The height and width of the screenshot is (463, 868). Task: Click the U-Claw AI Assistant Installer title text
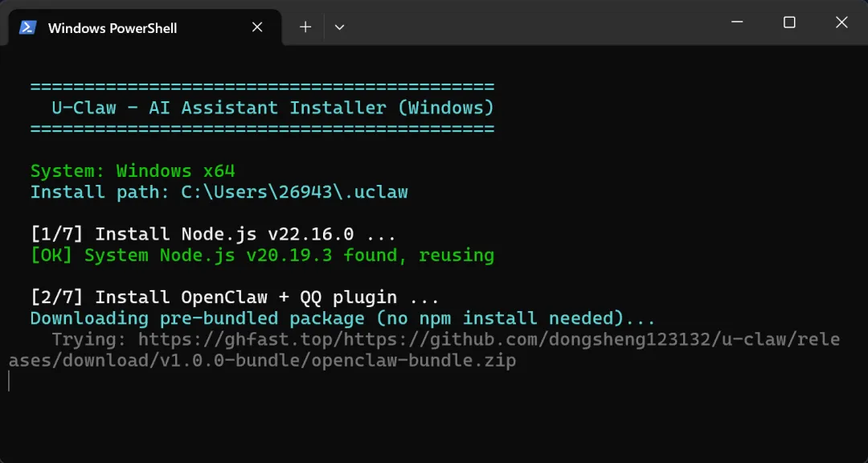point(272,108)
